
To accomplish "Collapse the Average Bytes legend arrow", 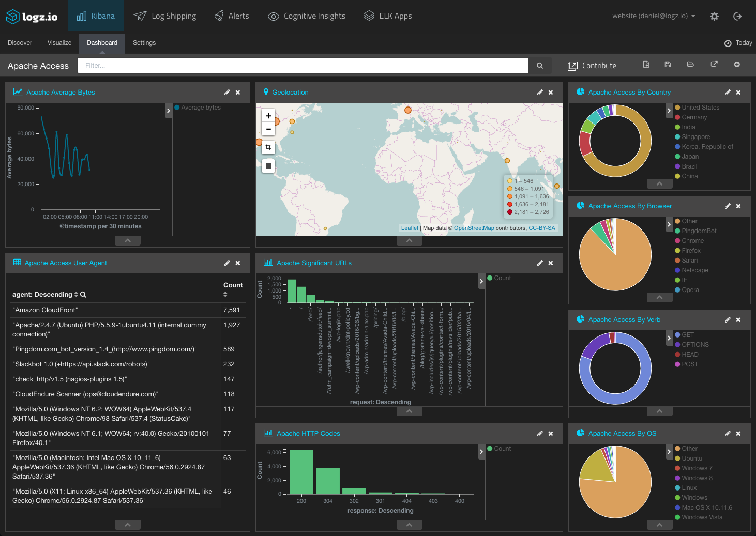I will pos(169,111).
